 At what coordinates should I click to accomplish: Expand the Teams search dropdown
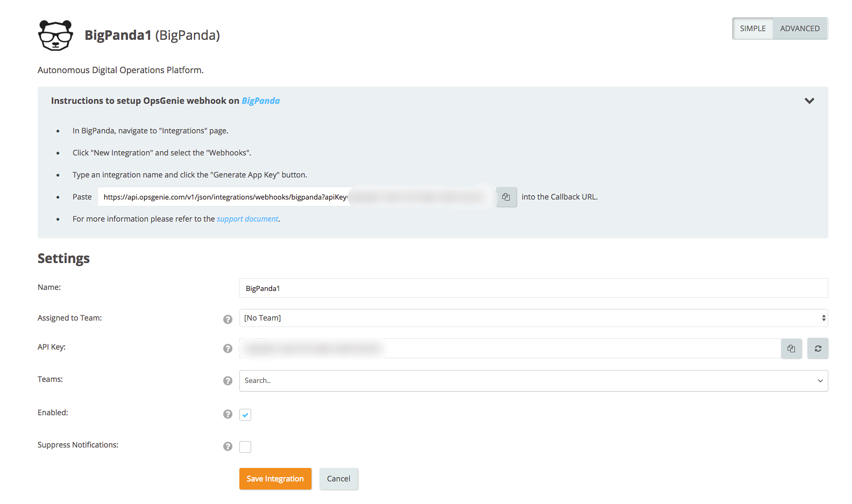pos(534,381)
